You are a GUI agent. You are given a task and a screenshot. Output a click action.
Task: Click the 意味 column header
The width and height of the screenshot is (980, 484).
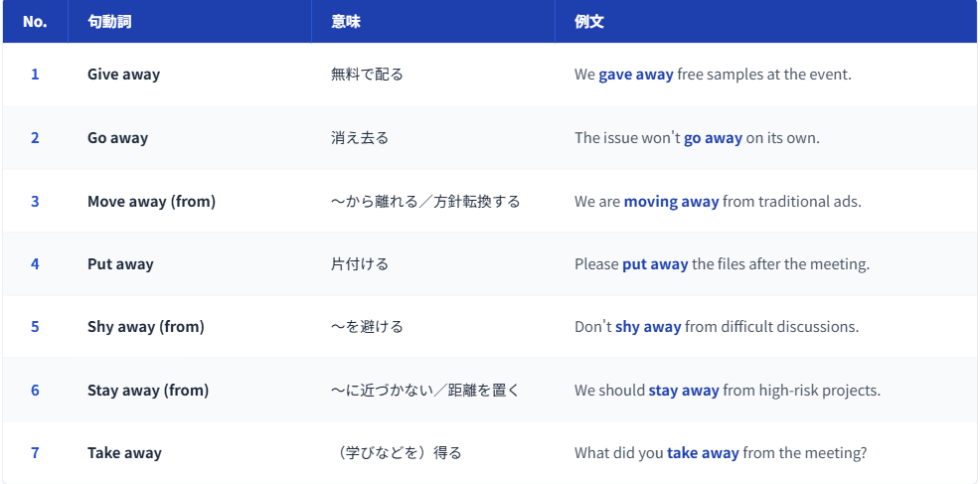tap(346, 22)
